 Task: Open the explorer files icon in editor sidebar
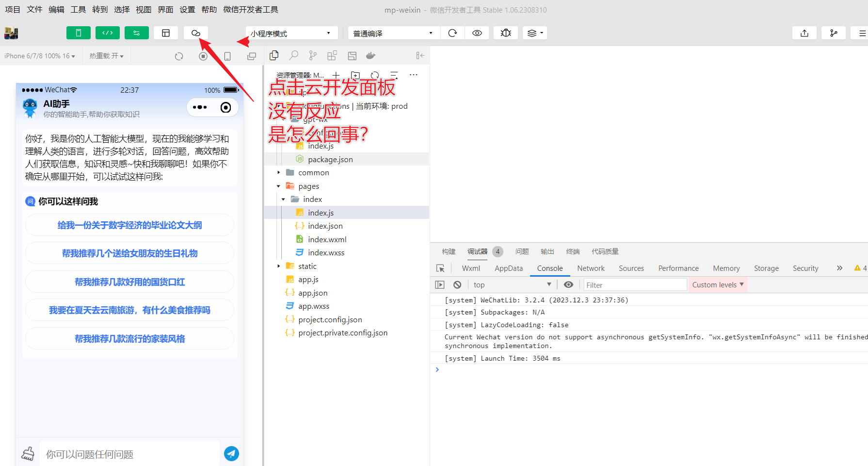point(274,56)
